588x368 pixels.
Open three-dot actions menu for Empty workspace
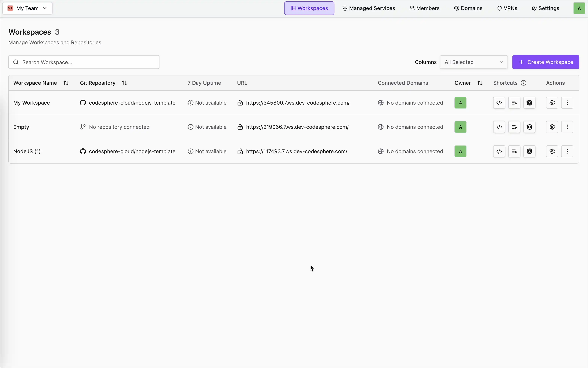pos(567,127)
